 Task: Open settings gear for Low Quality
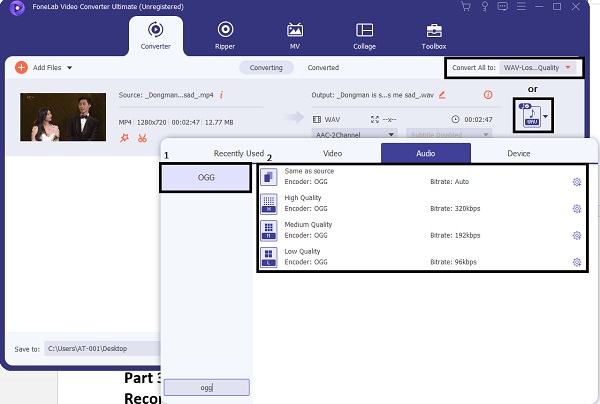coord(577,262)
